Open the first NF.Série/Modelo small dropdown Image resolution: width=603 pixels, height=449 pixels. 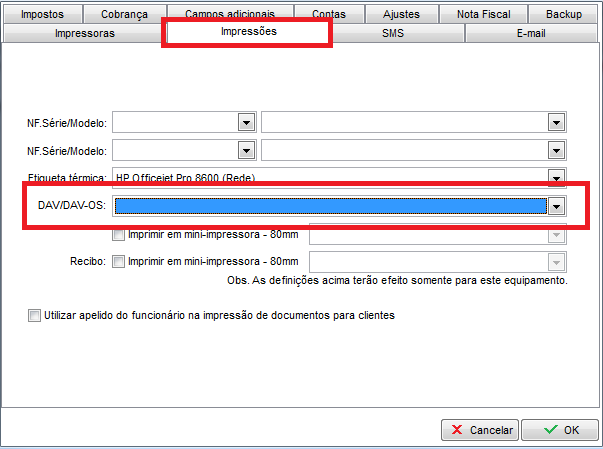(x=246, y=122)
